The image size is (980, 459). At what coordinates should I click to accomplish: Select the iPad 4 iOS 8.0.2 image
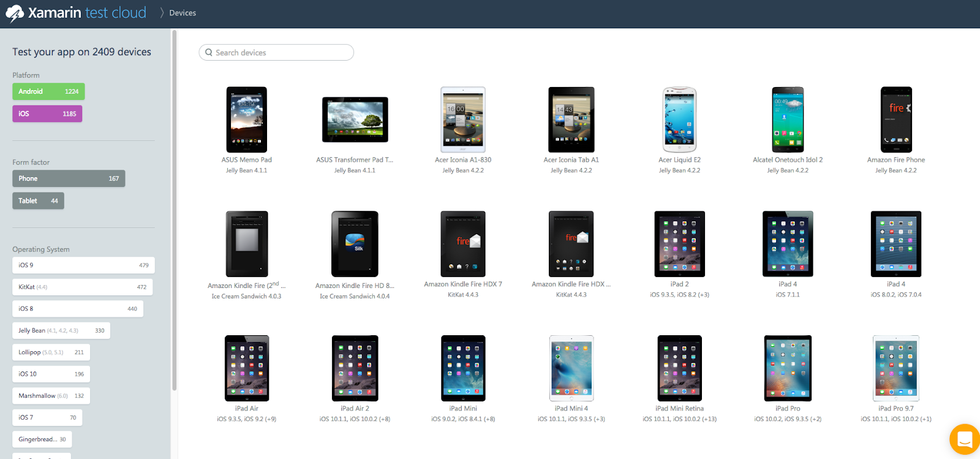(x=896, y=244)
